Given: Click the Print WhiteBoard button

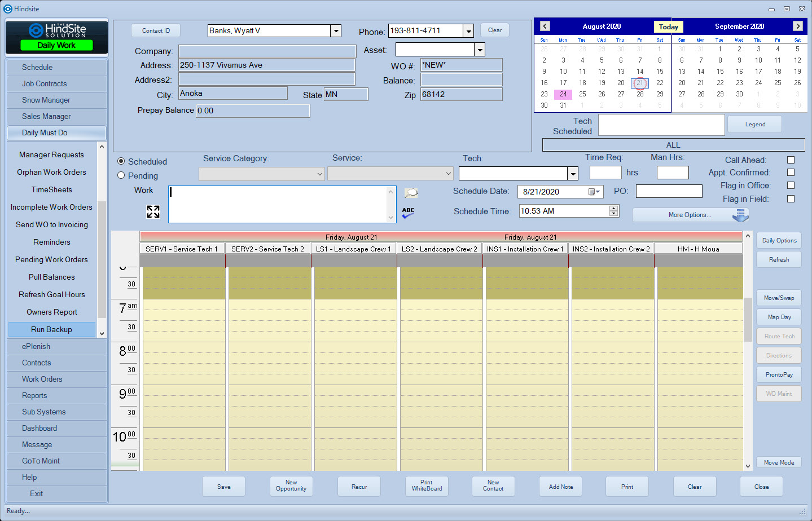Looking at the screenshot, I should click(x=426, y=486).
